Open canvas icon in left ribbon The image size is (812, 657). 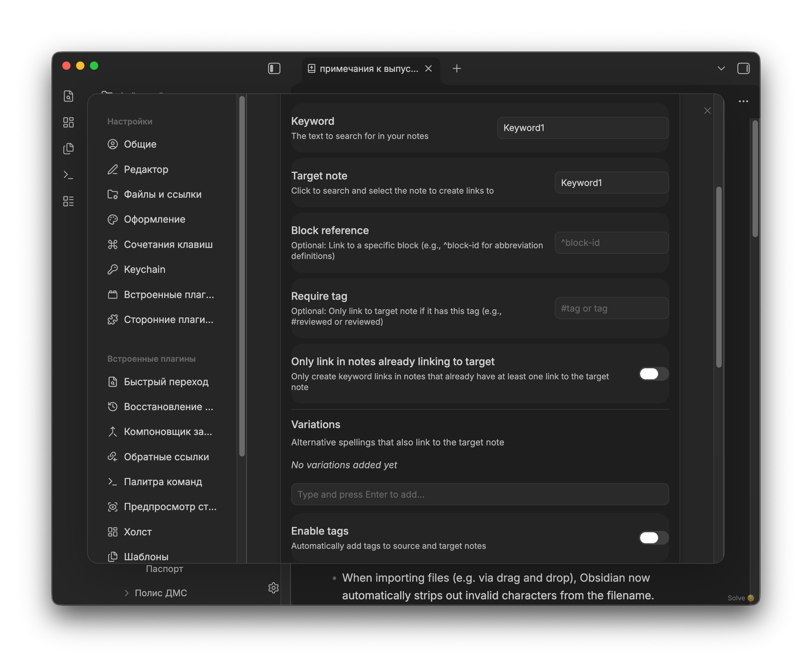pos(69,122)
